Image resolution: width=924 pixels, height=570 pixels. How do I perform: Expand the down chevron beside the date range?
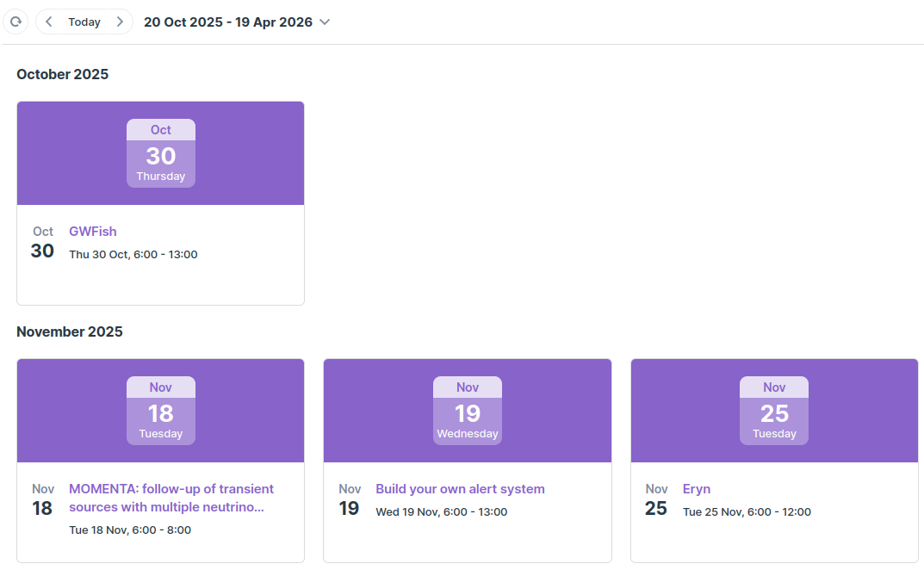pos(325,22)
